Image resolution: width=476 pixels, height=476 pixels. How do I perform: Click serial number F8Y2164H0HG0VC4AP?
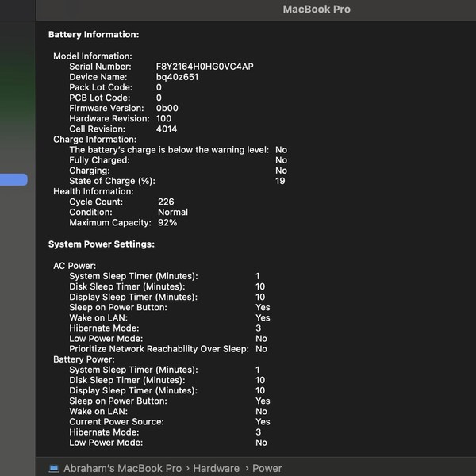pos(205,67)
